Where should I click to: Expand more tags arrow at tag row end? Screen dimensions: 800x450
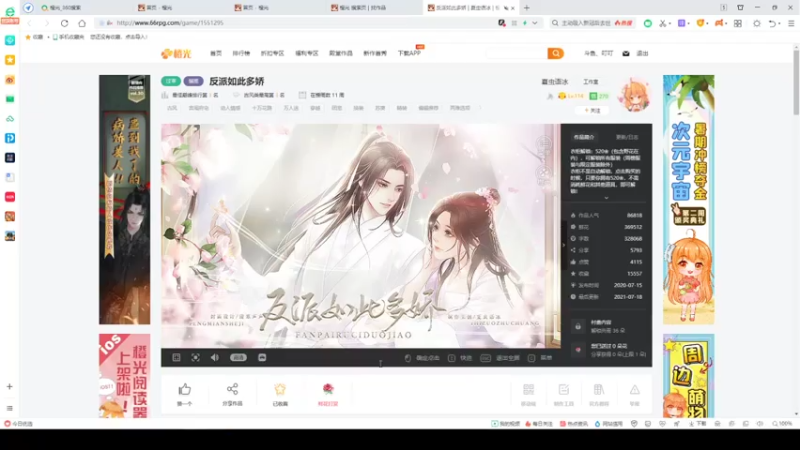click(x=480, y=108)
